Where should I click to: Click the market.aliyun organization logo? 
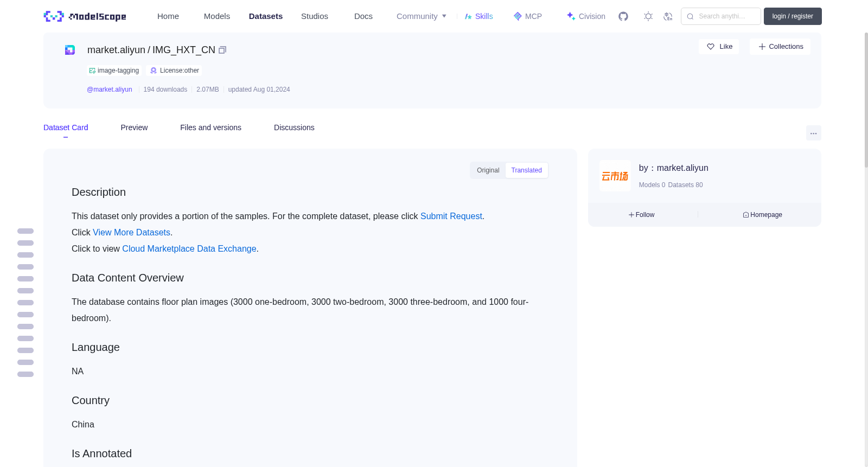(x=615, y=176)
